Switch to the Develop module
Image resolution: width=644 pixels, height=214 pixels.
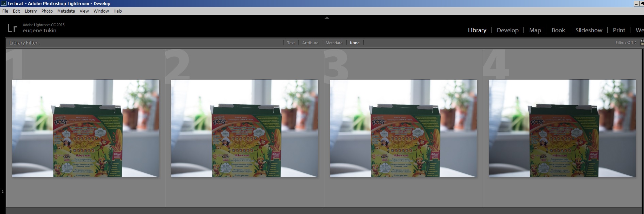point(508,30)
